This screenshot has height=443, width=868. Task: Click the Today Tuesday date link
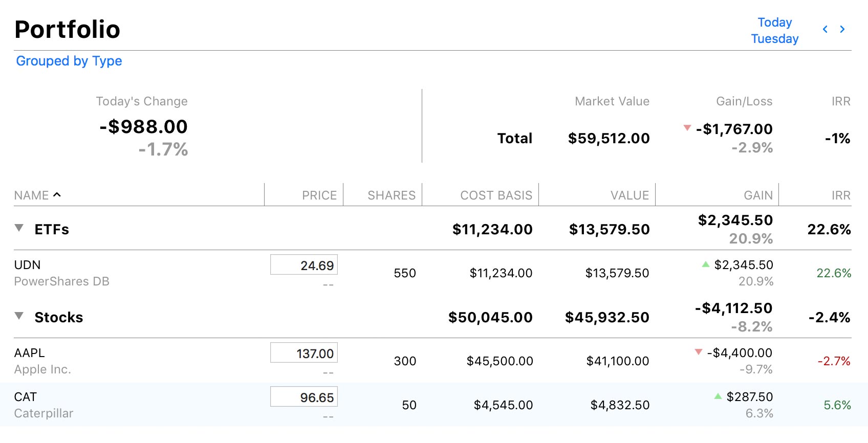pos(774,31)
